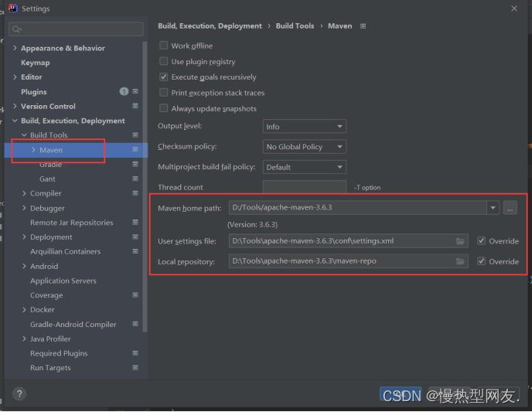The width and height of the screenshot is (532, 412).
Task: Enable Work offline checkbox
Action: click(163, 46)
